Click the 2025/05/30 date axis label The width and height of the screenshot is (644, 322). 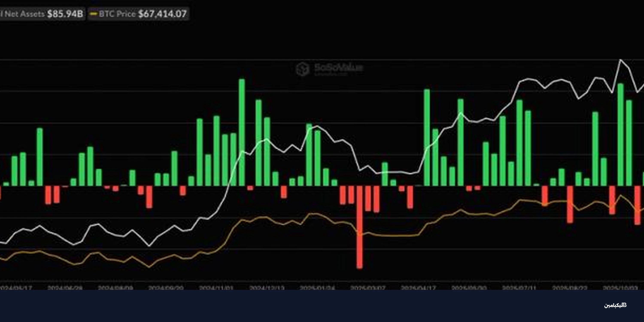click(469, 287)
